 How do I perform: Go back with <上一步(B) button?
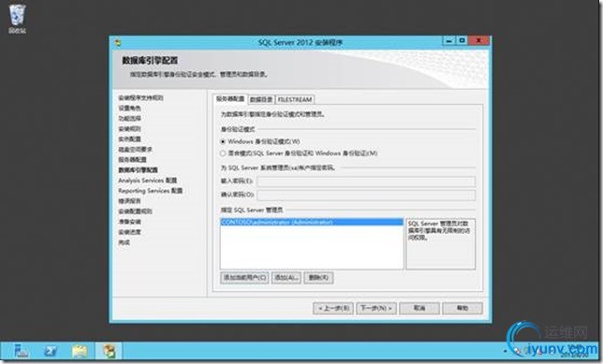tap(333, 308)
